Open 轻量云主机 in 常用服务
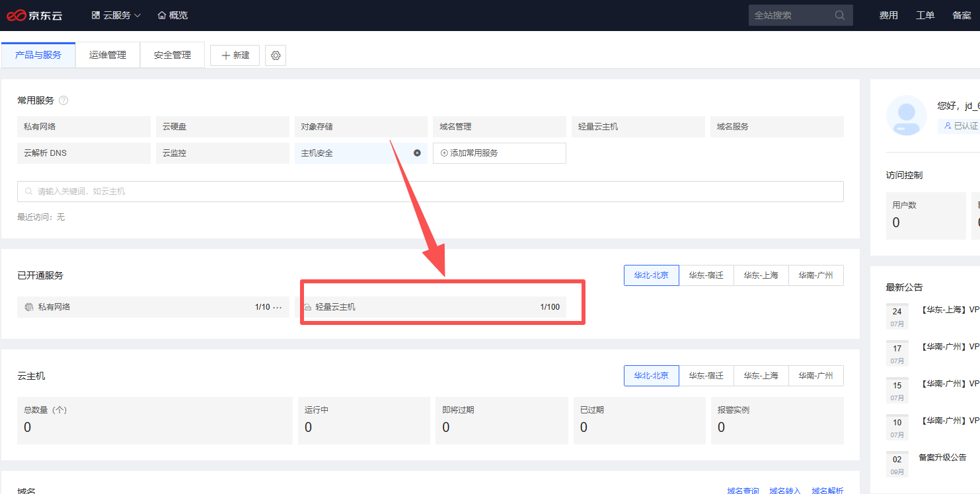This screenshot has height=494, width=980. coord(638,127)
